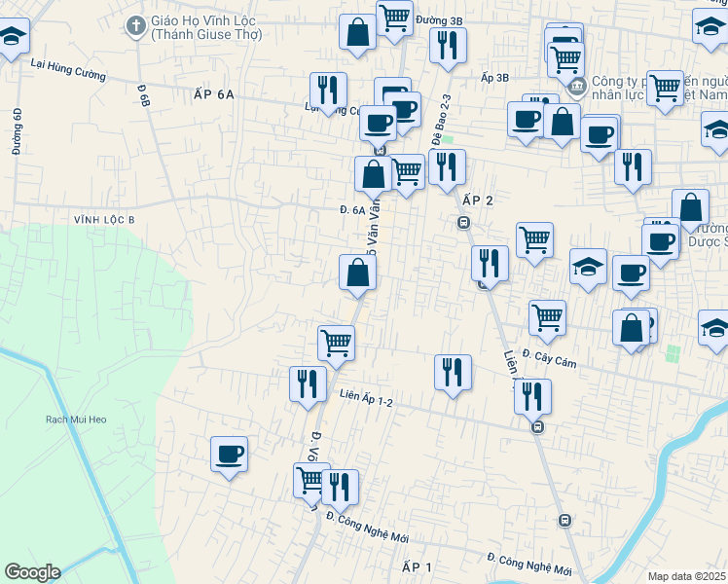Open company marker for Công ty nhân lực
728x584 pixels.
click(577, 87)
